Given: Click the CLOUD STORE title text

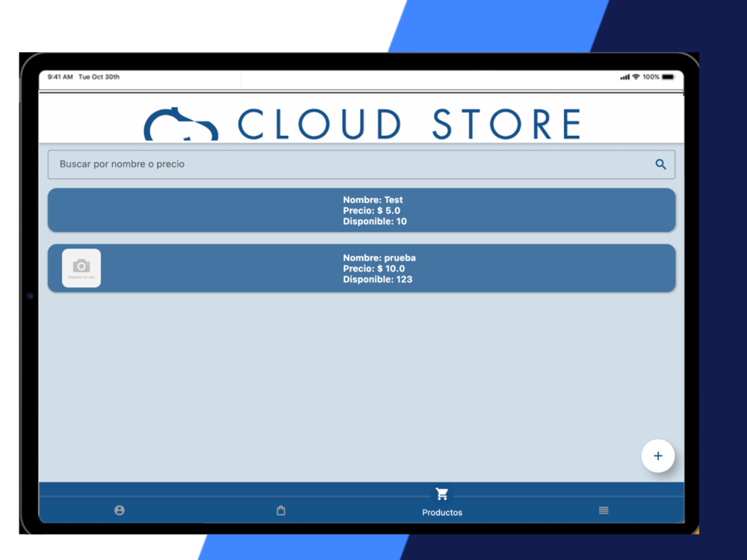Looking at the screenshot, I should tap(409, 124).
